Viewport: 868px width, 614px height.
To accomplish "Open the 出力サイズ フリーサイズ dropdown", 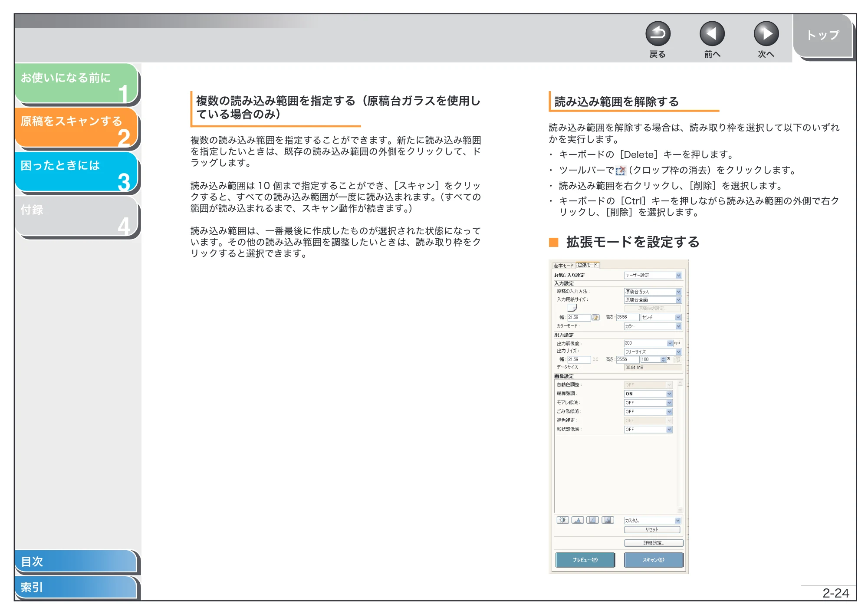I will (x=653, y=352).
